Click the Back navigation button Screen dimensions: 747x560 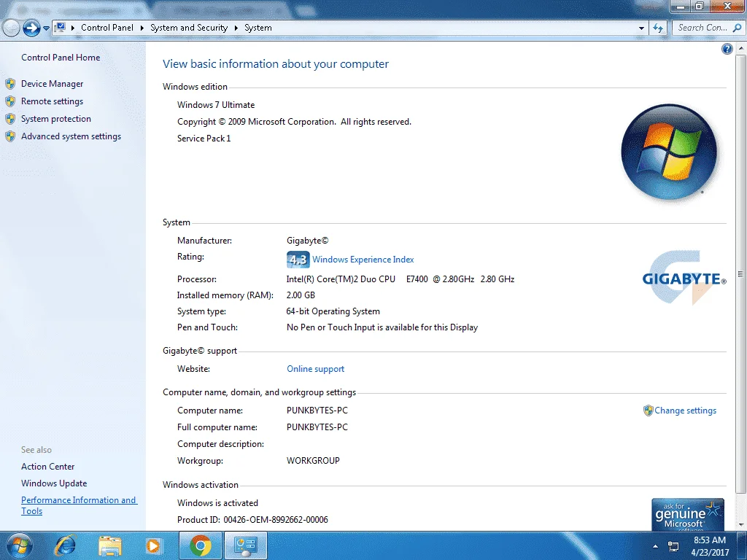(10, 28)
